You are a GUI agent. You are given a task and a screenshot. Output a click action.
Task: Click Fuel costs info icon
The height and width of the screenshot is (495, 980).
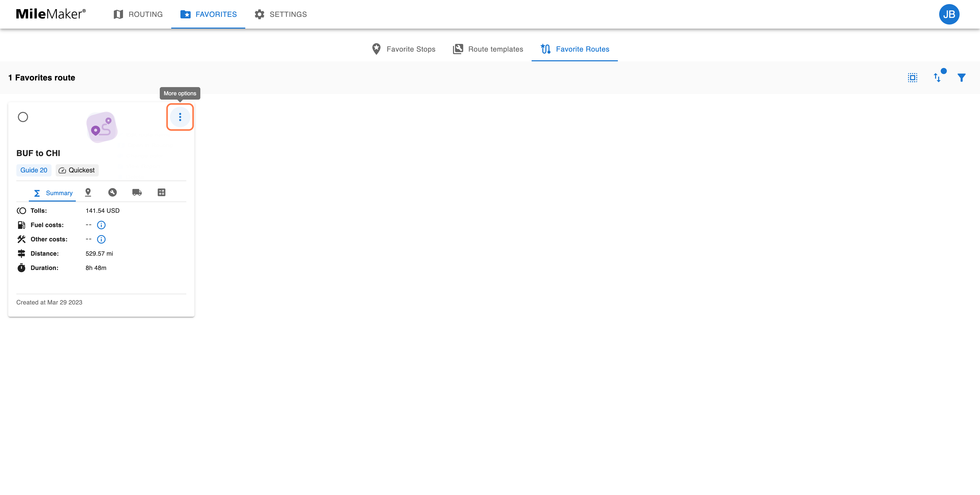click(101, 225)
